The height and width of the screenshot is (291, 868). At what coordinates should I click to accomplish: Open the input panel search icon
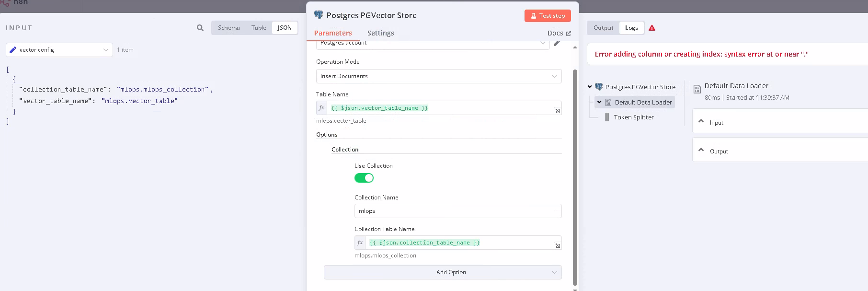[x=200, y=28]
